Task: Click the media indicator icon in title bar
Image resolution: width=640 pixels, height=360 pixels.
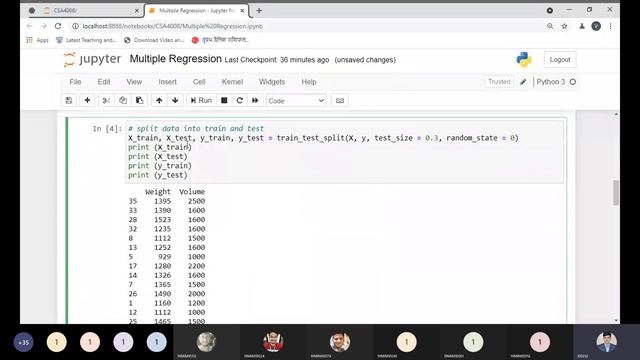Action: pos(550,10)
